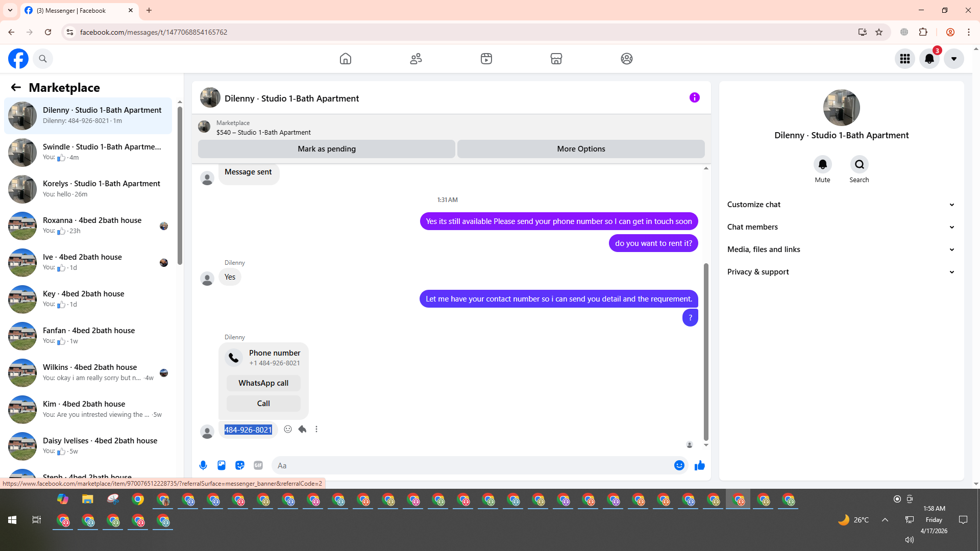Click the back arrow beside Marketplace

(16, 87)
